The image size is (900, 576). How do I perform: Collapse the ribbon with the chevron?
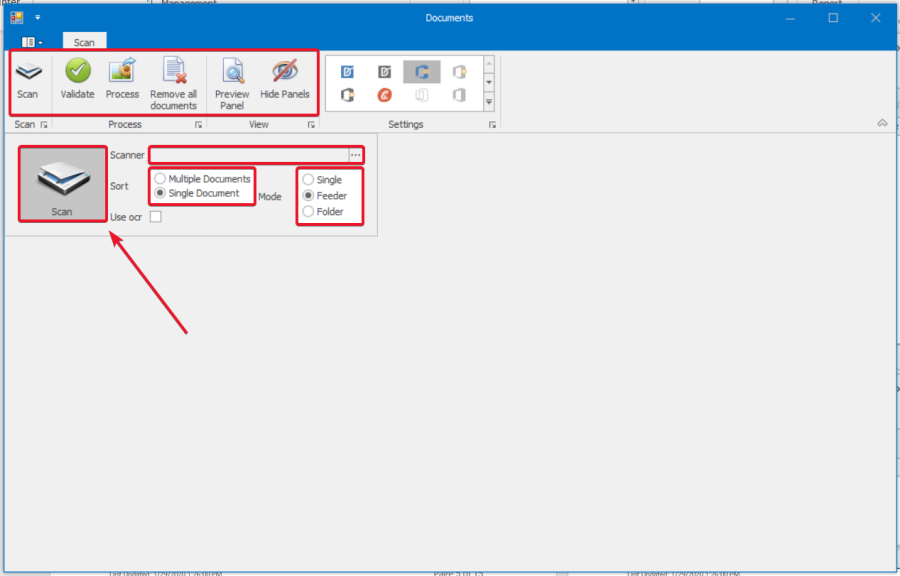click(882, 123)
